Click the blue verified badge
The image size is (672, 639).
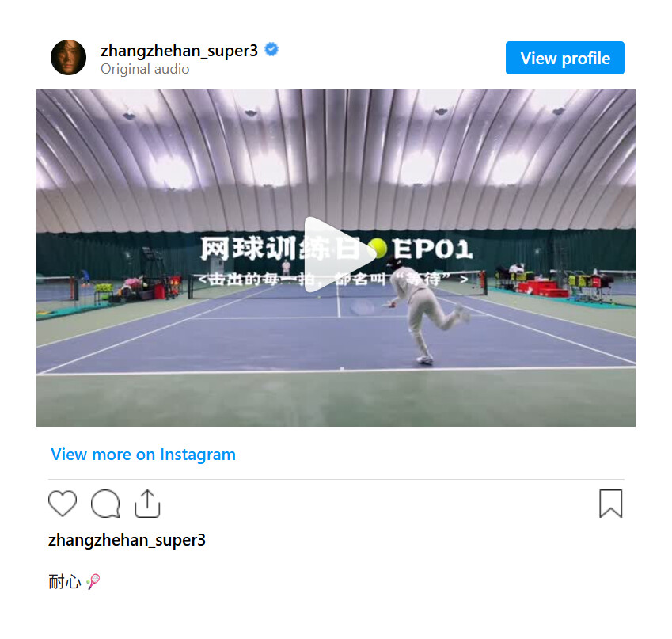pyautogui.click(x=271, y=49)
